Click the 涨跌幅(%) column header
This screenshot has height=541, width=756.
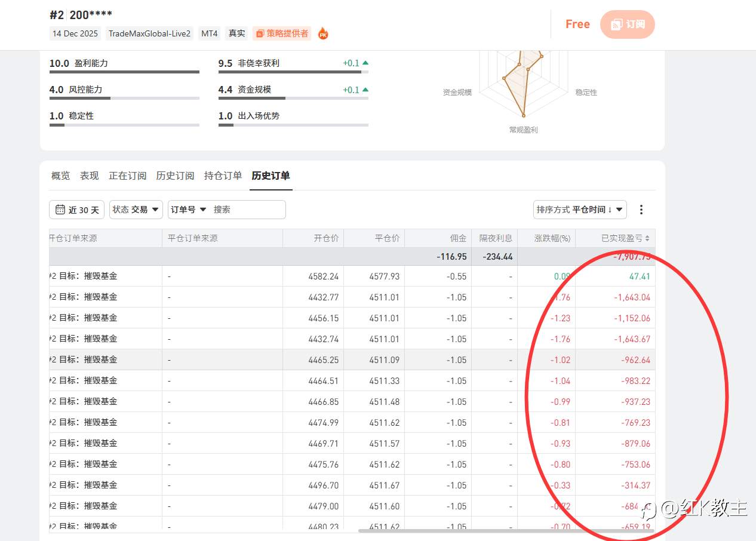[x=552, y=238]
